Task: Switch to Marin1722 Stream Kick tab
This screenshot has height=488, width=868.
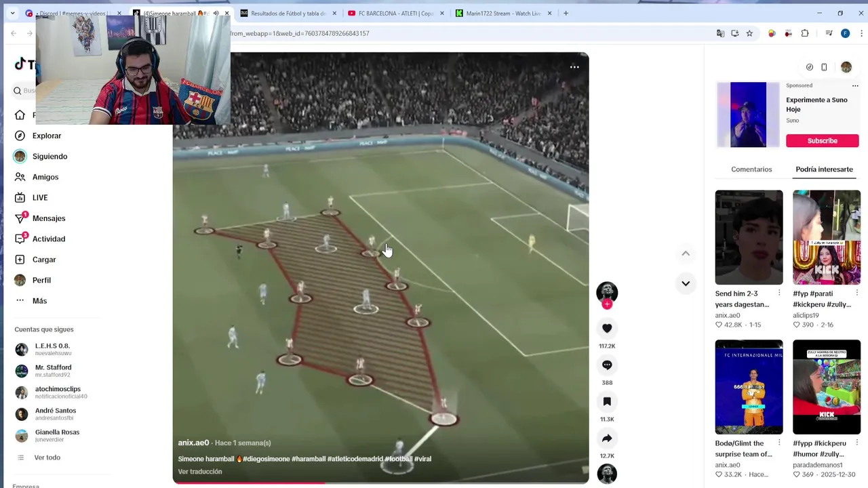Action: tap(504, 13)
